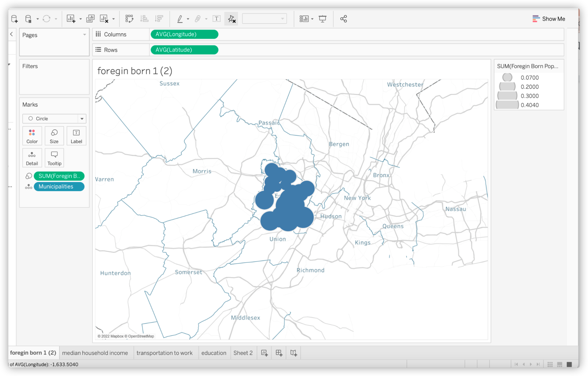The width and height of the screenshot is (588, 376).
Task: Click the Show Me button
Action: pos(549,18)
